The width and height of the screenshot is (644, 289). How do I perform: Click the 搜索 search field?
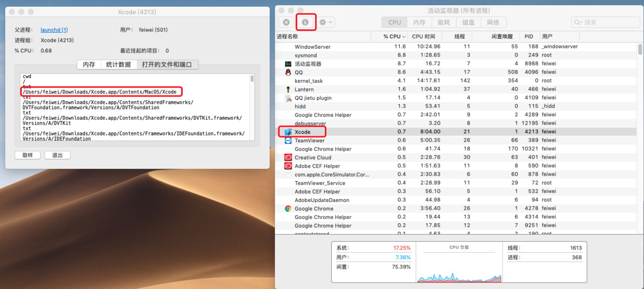point(605,22)
